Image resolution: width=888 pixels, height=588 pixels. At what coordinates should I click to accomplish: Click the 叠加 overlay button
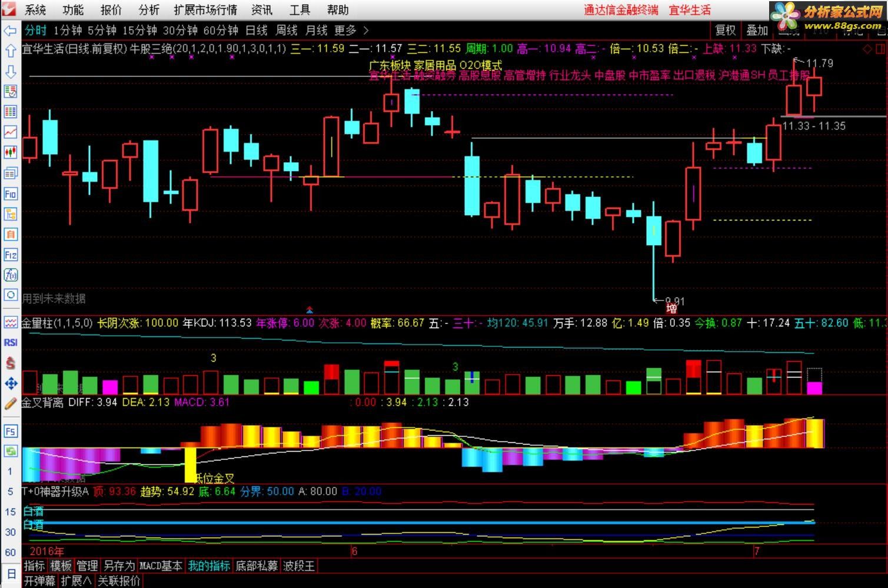[757, 31]
